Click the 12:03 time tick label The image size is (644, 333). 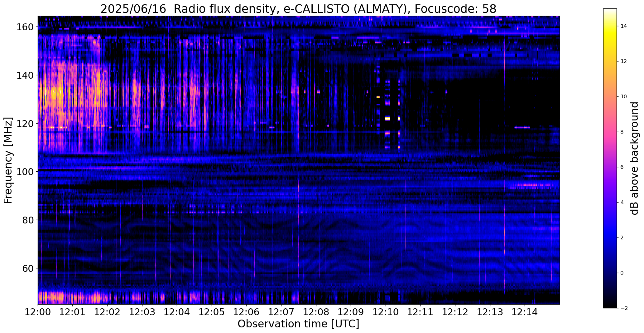(142, 312)
